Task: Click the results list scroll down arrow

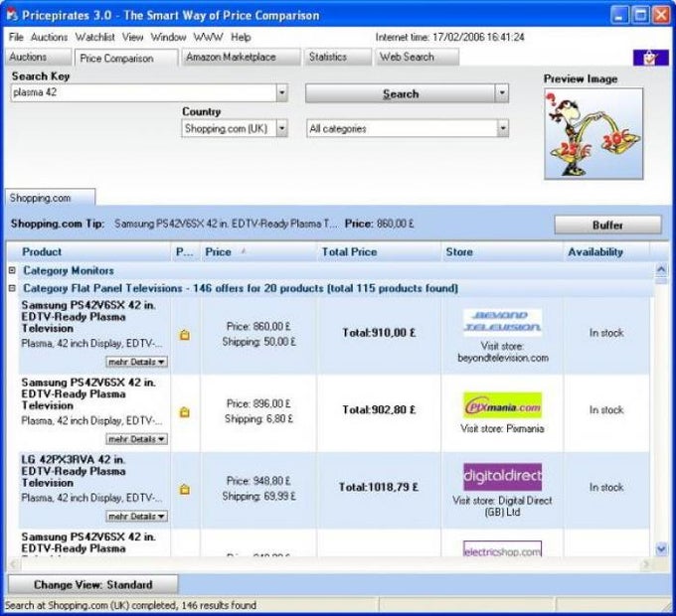Action: (x=661, y=548)
